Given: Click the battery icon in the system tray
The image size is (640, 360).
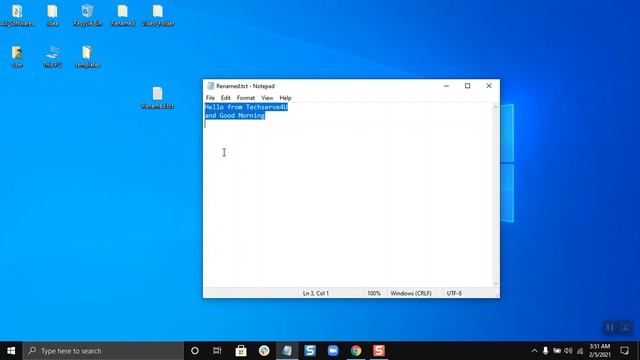Looking at the screenshot, I should point(557,351).
